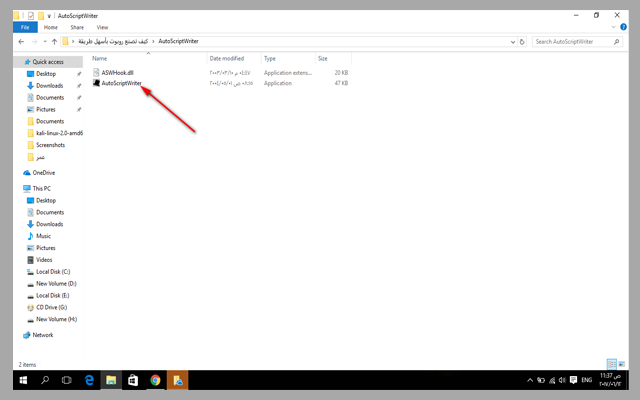Go back with the back arrow

[x=21, y=42]
